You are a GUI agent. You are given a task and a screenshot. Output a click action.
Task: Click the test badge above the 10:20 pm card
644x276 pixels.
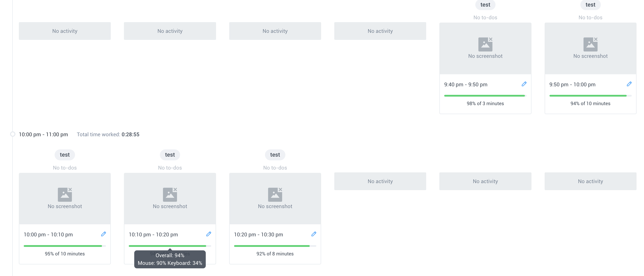click(275, 155)
